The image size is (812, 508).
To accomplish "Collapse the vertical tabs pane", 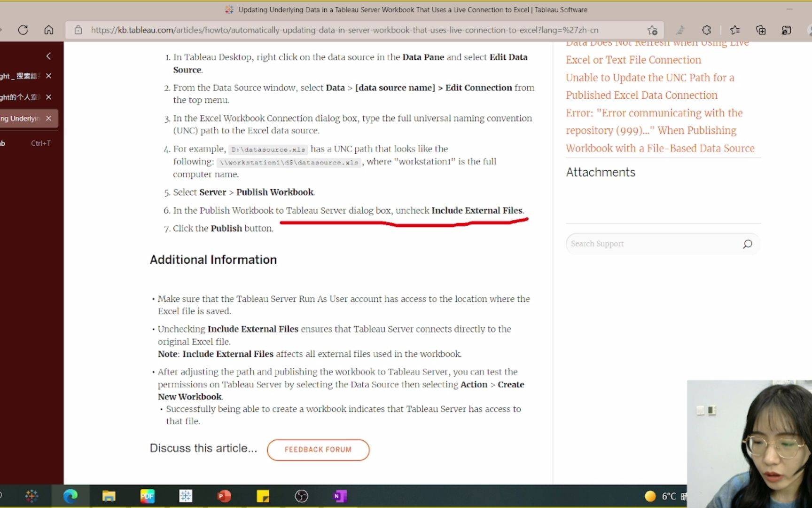I will pyautogui.click(x=48, y=56).
